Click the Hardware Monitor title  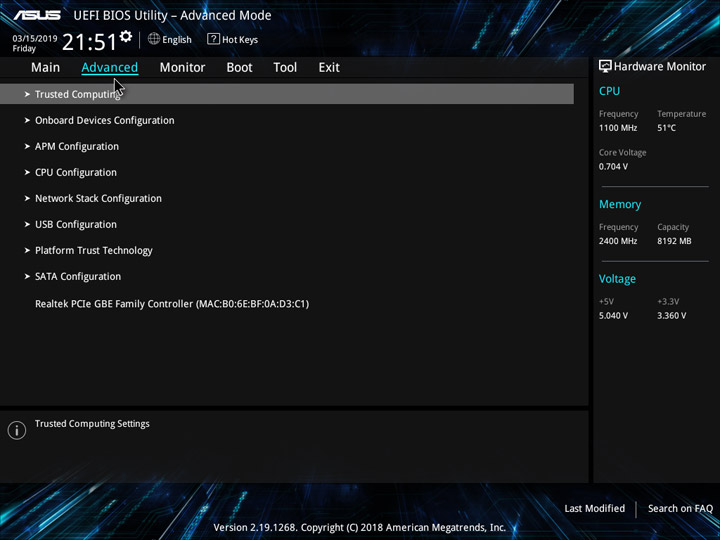[660, 67]
